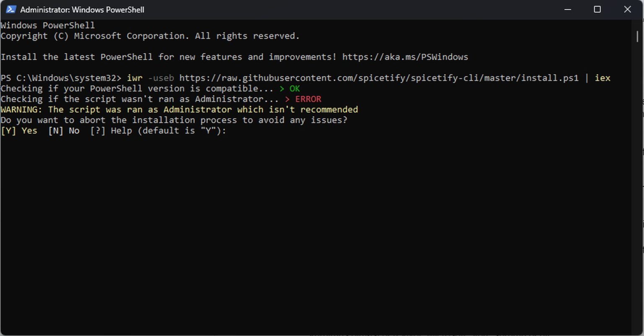Click the Microsoft Corporation copyright line
This screenshot has width=644, height=336.
click(150, 36)
